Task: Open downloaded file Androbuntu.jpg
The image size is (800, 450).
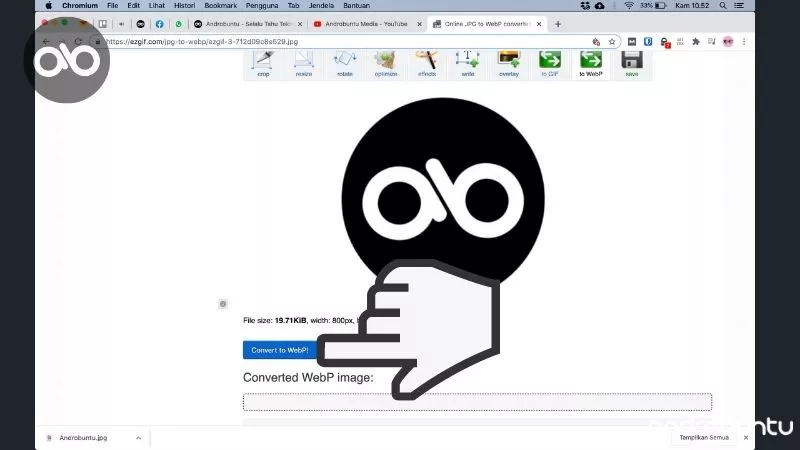Action: pos(83,438)
